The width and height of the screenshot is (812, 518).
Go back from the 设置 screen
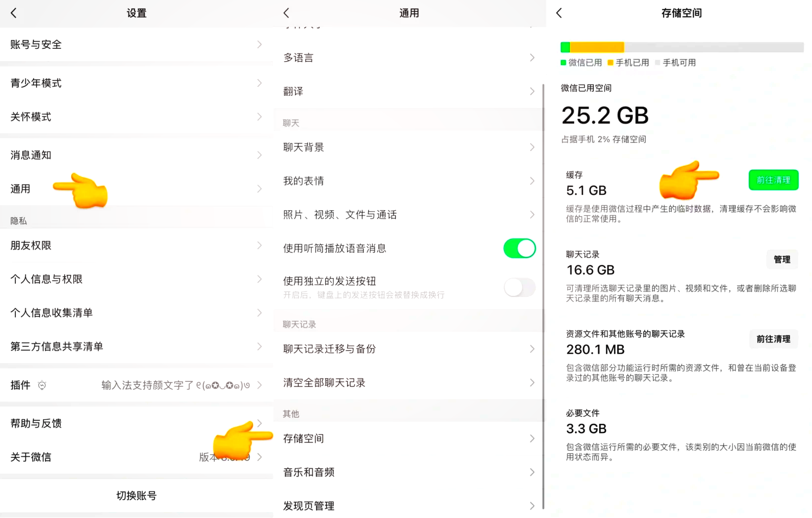[14, 13]
